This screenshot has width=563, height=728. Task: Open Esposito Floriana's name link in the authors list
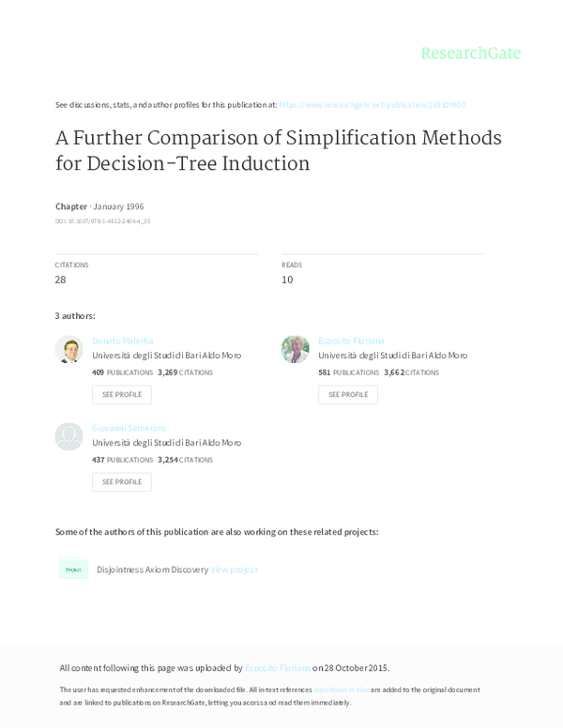coord(351,341)
